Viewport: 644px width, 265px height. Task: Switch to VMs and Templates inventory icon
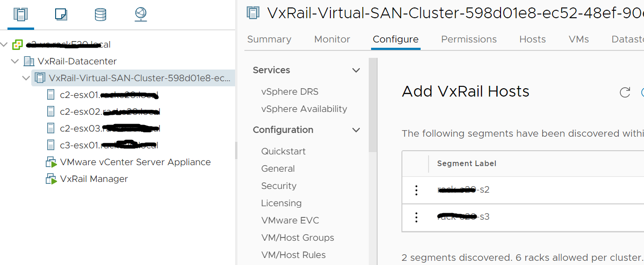pos(61,14)
